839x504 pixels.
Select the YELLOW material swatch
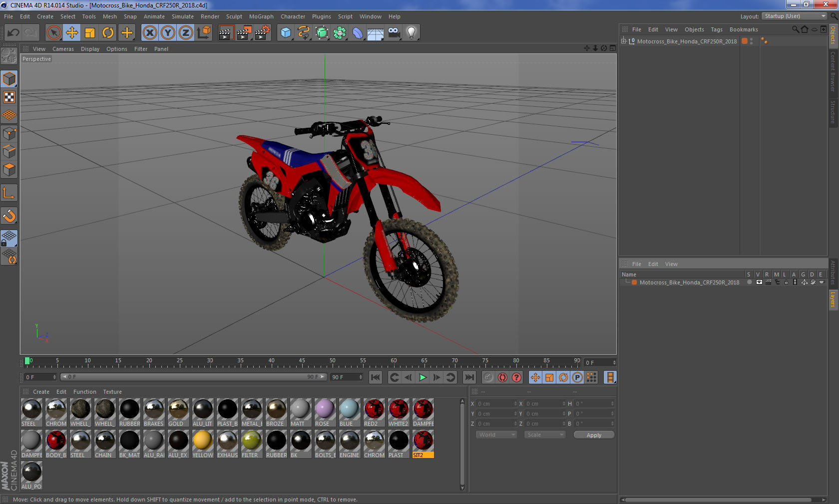coord(203,444)
